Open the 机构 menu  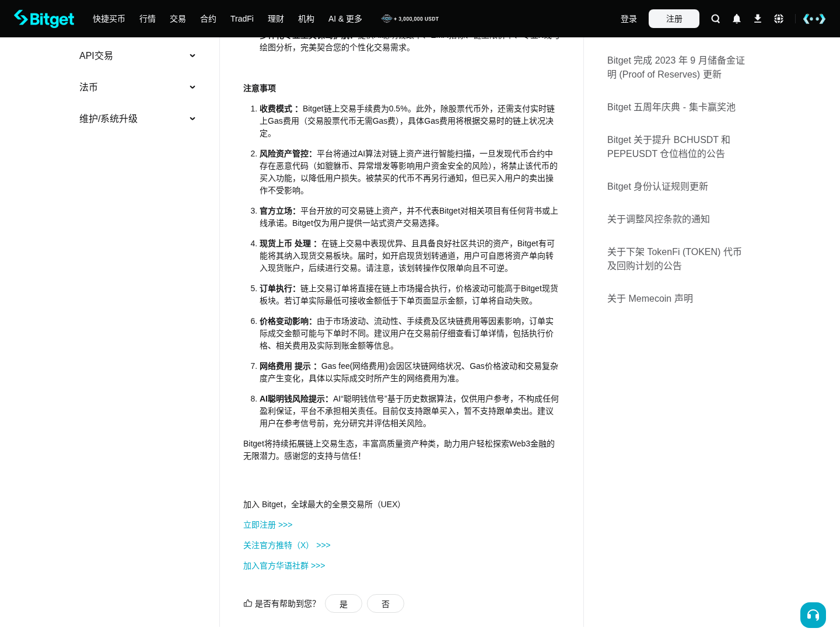point(306,19)
